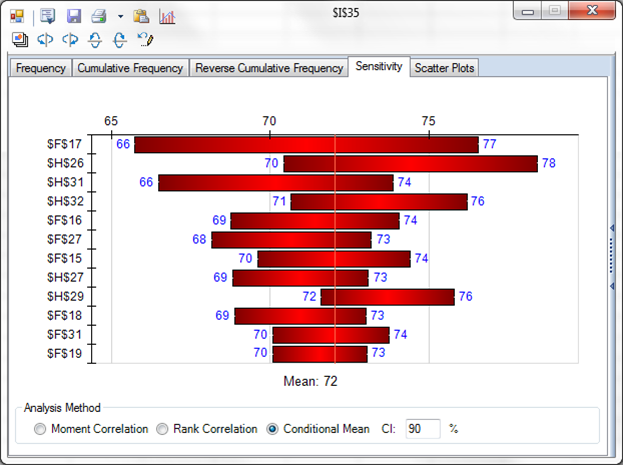Click the undo arrow with pencil icon
Screen dimensions: 623x465
(x=145, y=39)
